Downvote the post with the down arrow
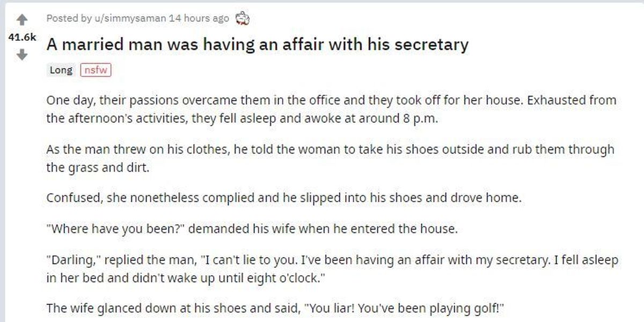This screenshot has width=644, height=322. click(x=21, y=55)
